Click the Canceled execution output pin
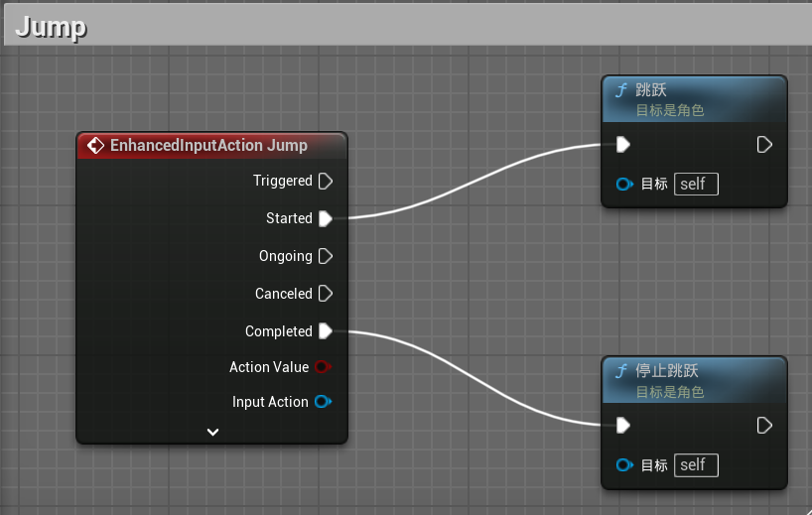812x515 pixels. pyautogui.click(x=326, y=294)
